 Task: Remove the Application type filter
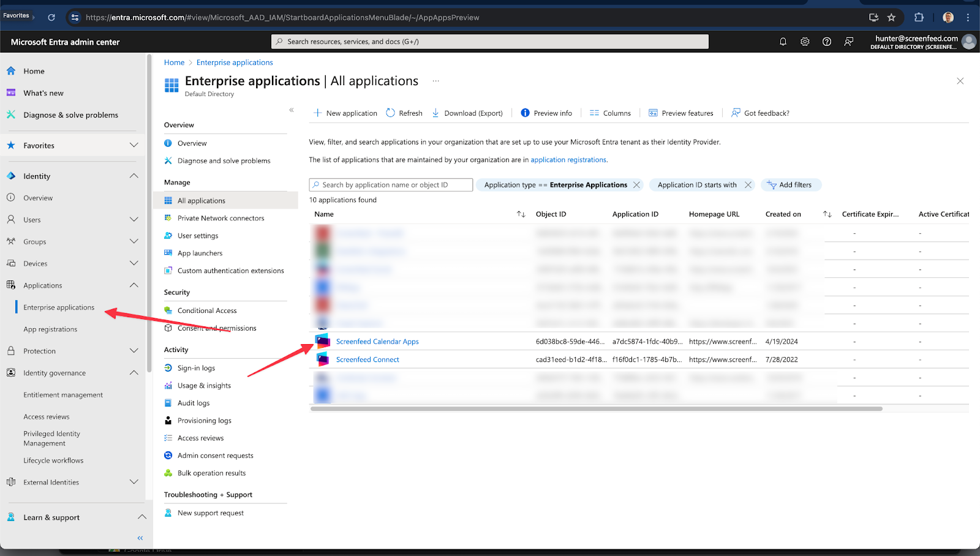(636, 185)
